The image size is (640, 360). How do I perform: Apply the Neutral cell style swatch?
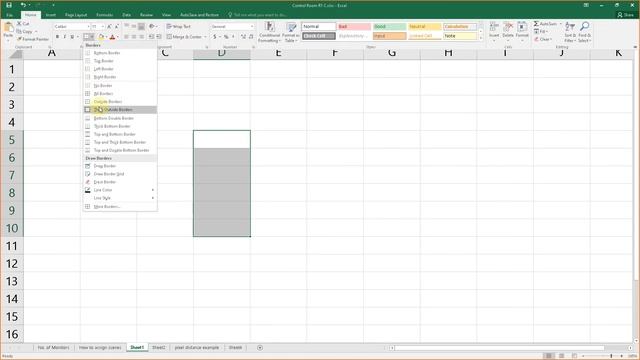click(424, 27)
